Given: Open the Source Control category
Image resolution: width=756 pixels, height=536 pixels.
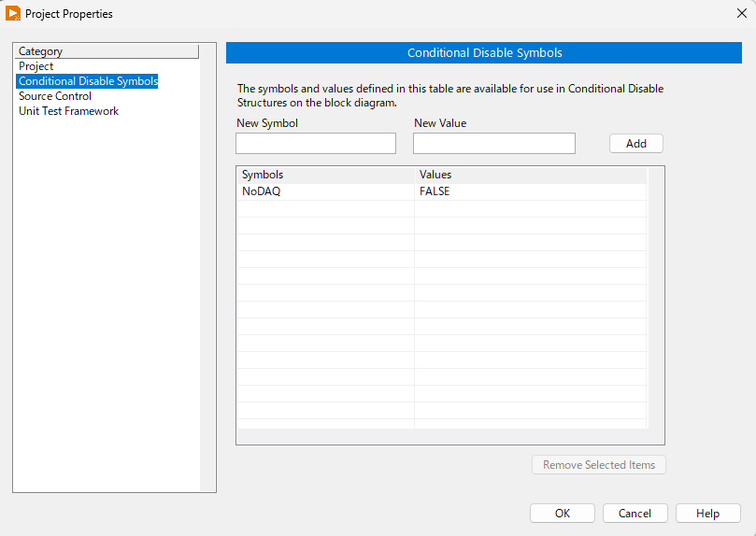Looking at the screenshot, I should point(55,96).
